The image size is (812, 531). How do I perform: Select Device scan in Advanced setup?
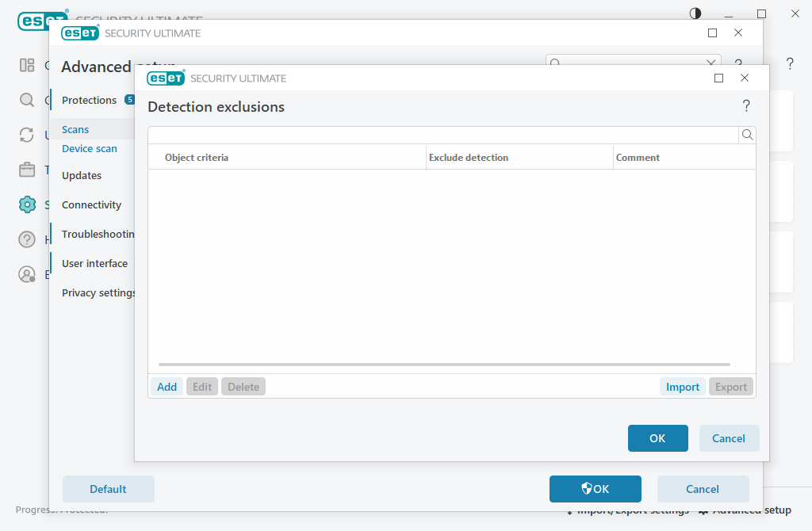point(89,148)
